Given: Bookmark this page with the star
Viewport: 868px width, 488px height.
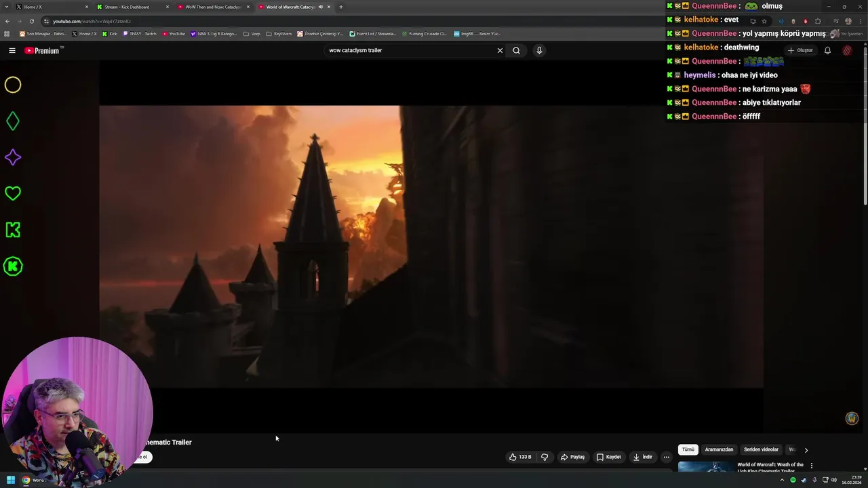Looking at the screenshot, I should pyautogui.click(x=764, y=21).
